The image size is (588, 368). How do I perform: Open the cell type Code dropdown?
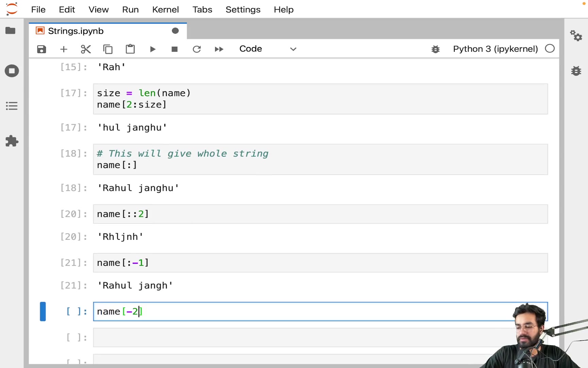pyautogui.click(x=268, y=49)
